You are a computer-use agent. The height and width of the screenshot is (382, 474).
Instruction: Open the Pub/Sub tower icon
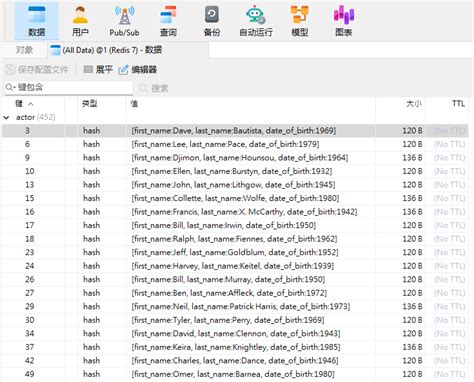coord(124,21)
